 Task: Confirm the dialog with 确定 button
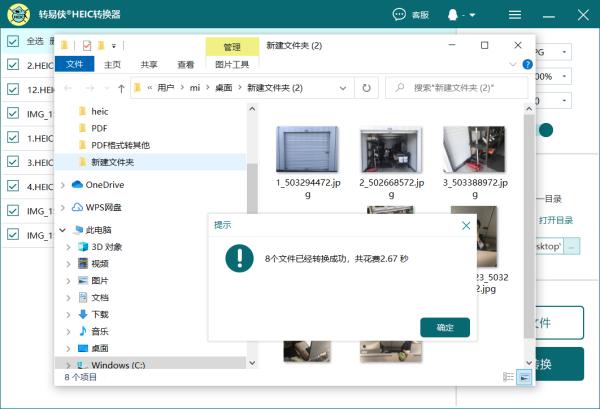(445, 328)
